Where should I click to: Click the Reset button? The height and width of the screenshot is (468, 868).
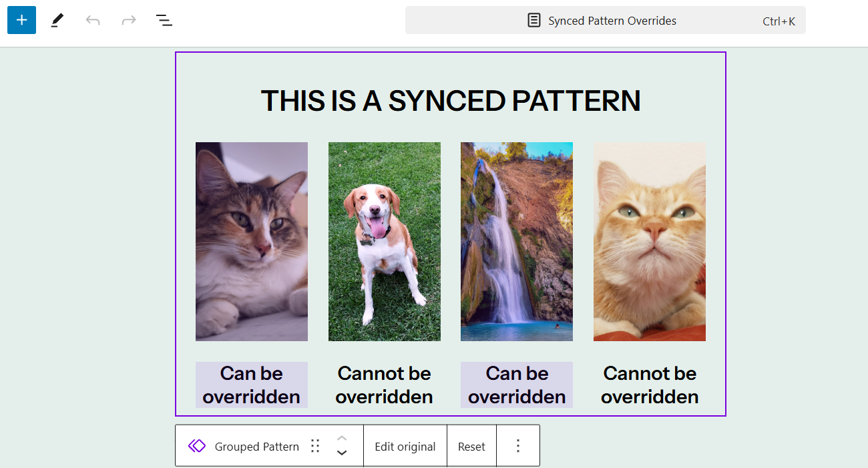[471, 447]
